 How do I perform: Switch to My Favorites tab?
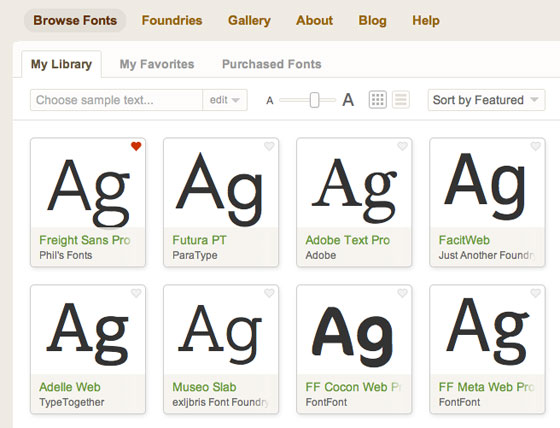coord(157,64)
